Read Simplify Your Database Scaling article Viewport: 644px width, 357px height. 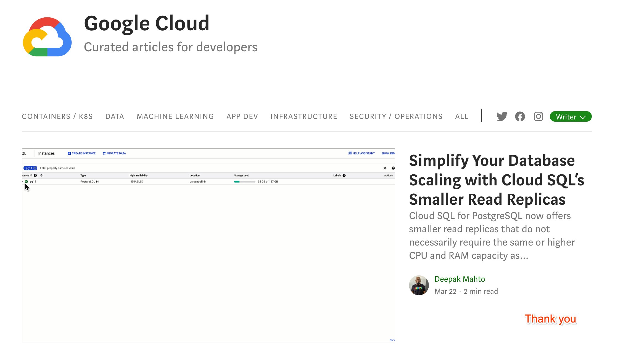pos(497,180)
